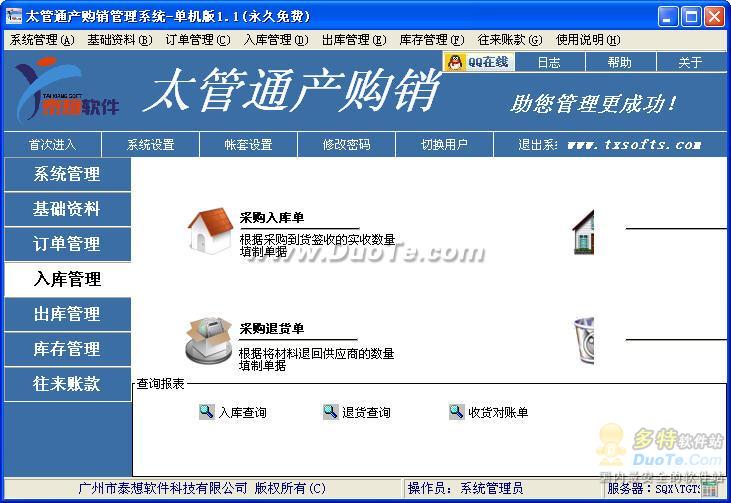
Task: Select 出库管理 in the left sidebar
Action: pos(67,314)
